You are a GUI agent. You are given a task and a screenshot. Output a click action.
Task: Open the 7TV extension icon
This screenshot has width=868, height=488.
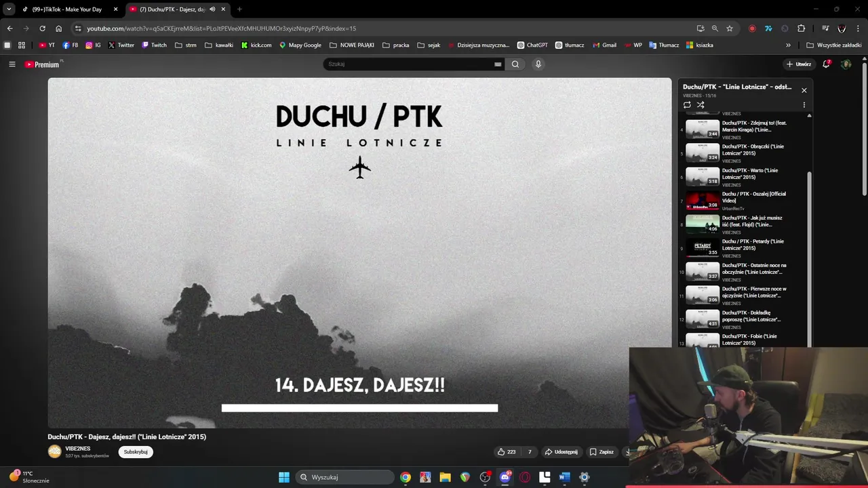coord(768,28)
